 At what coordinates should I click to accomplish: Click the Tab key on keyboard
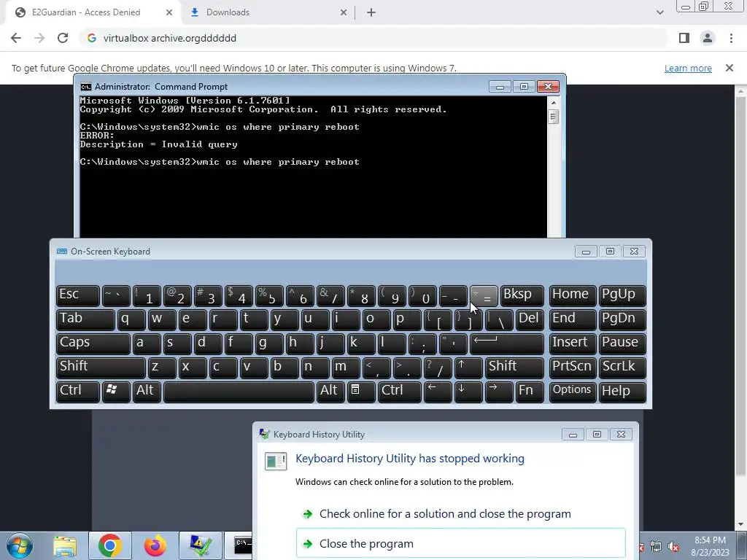[86, 319]
